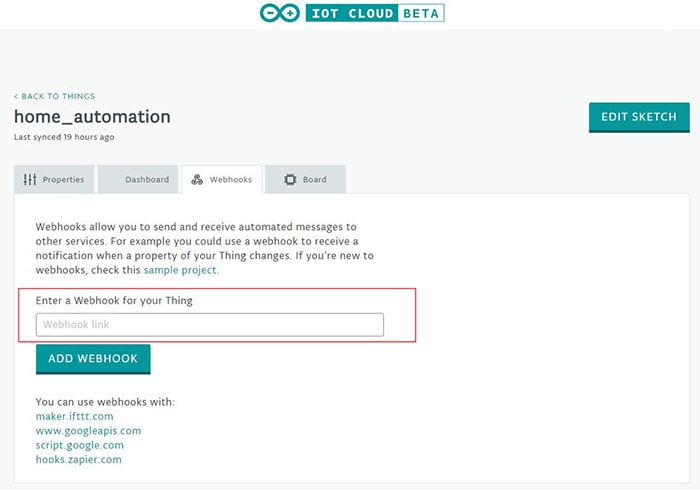Click the Last synced status text
700x490 pixels.
[64, 137]
